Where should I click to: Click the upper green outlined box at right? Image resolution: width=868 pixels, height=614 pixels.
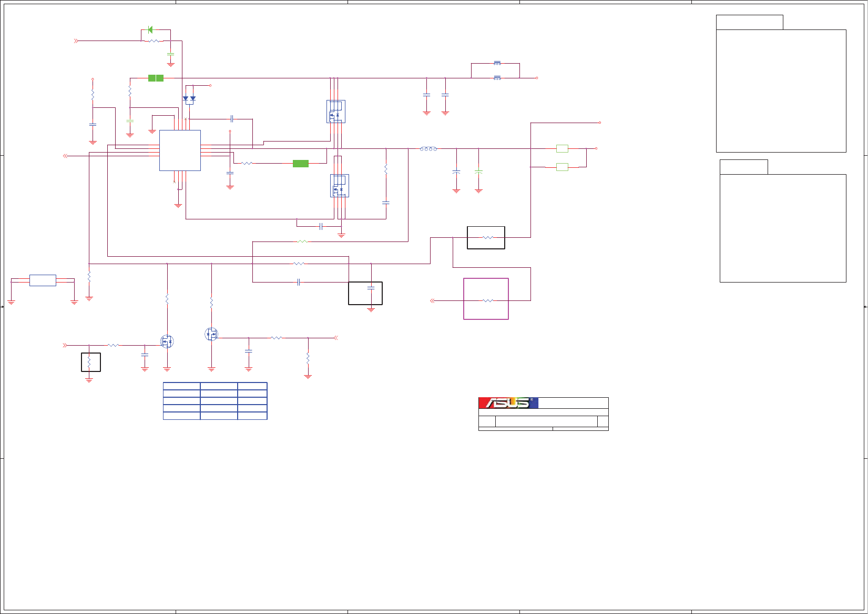click(x=562, y=148)
